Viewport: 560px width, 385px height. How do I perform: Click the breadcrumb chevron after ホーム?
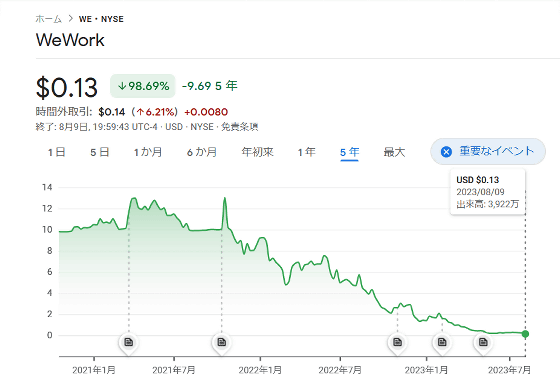point(70,19)
